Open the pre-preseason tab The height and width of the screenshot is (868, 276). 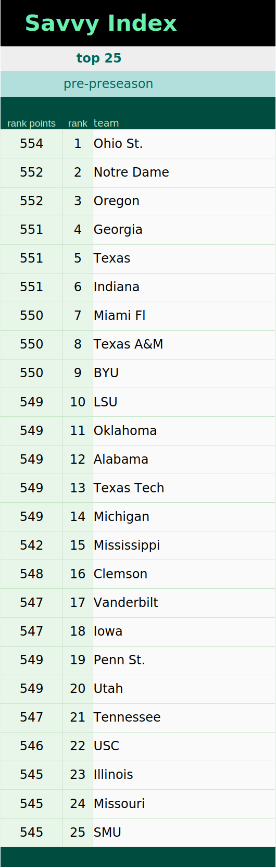click(108, 84)
